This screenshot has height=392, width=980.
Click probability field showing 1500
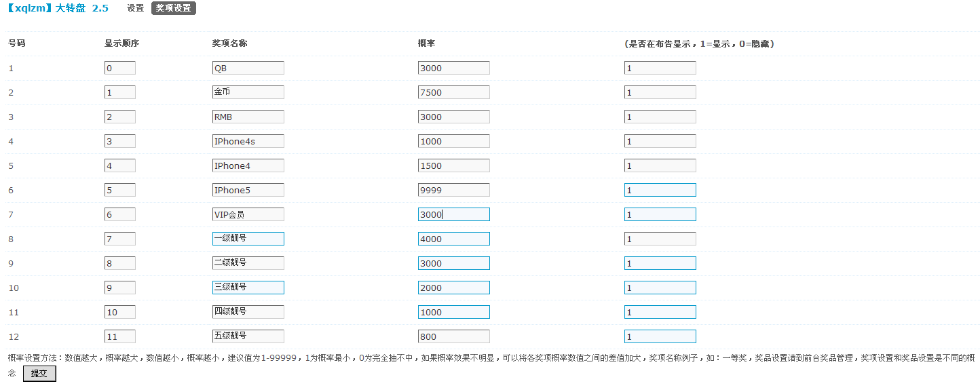454,165
